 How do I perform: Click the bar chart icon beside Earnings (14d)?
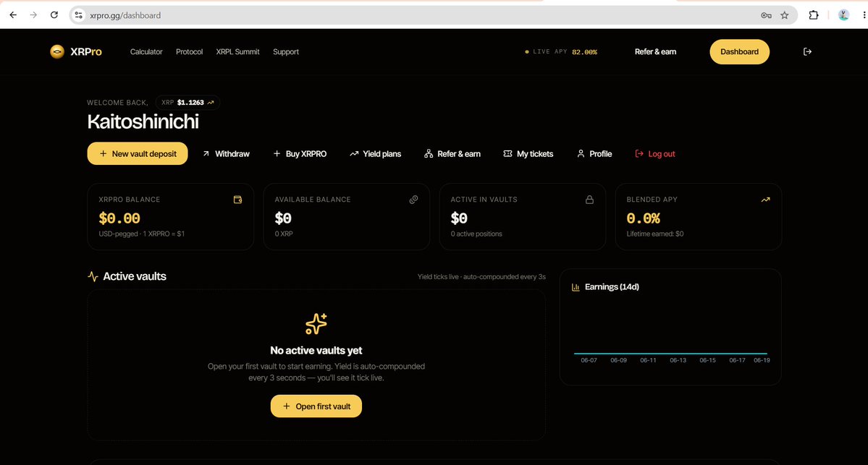pyautogui.click(x=576, y=287)
